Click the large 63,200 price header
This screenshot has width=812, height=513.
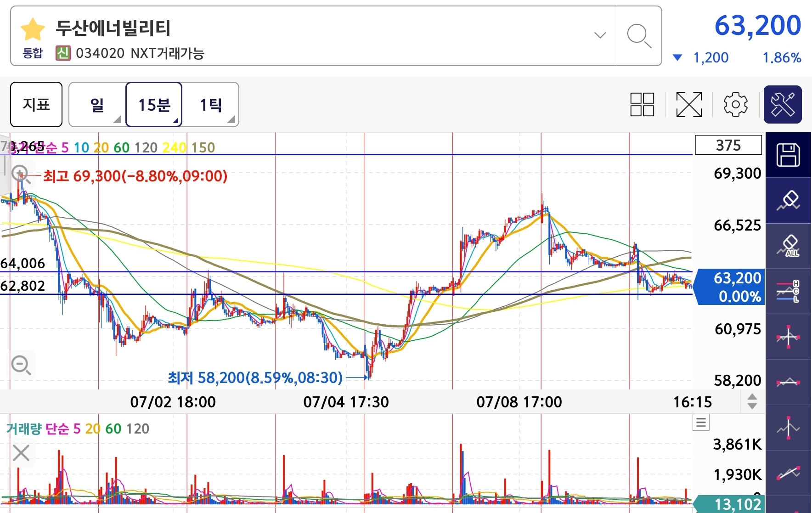coord(758,25)
